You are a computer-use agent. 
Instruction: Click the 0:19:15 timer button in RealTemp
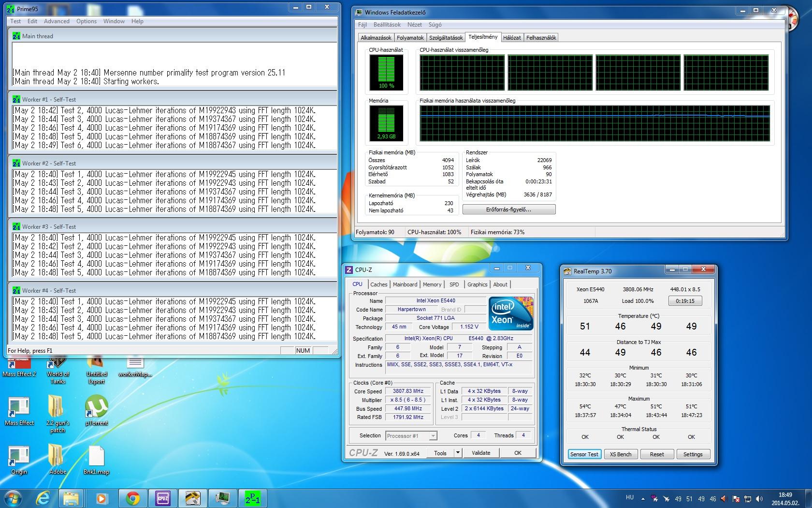point(685,301)
